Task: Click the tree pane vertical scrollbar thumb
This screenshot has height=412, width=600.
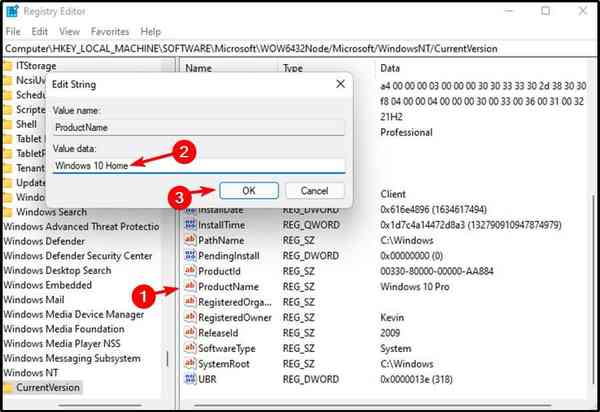Action: click(x=167, y=358)
